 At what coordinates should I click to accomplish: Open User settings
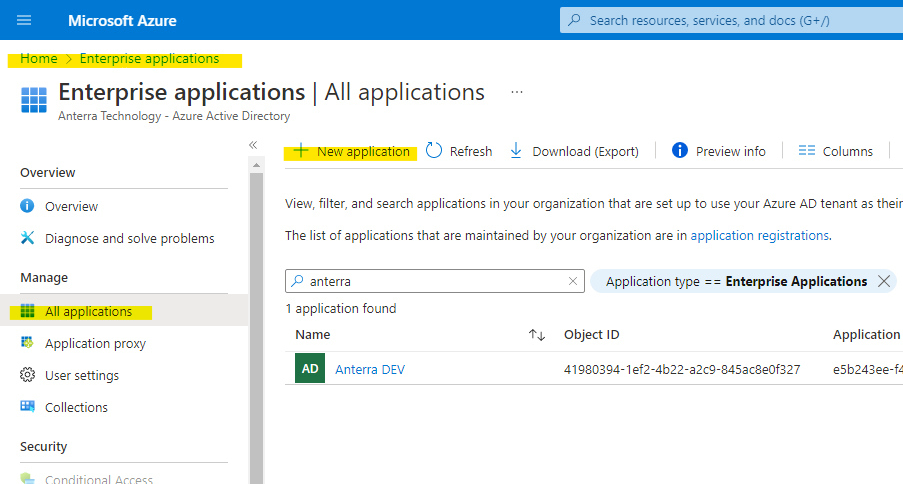click(82, 376)
